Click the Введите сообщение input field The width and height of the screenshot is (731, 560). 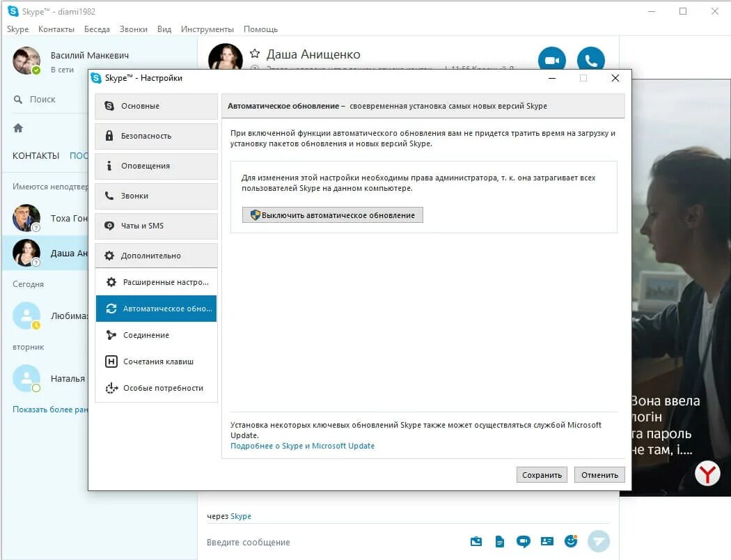click(336, 542)
